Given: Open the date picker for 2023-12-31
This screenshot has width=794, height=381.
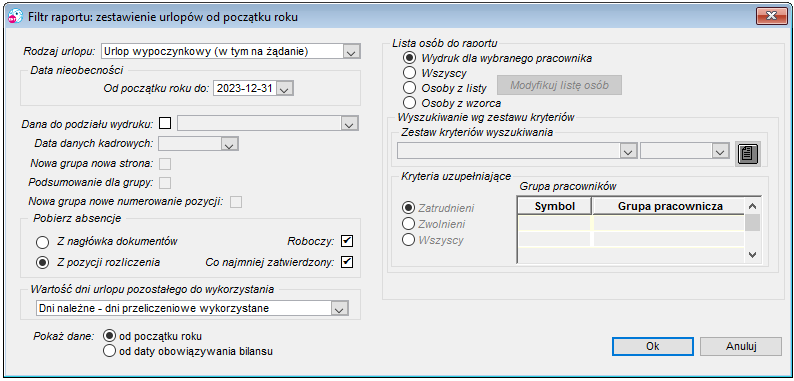Looking at the screenshot, I should (x=285, y=89).
